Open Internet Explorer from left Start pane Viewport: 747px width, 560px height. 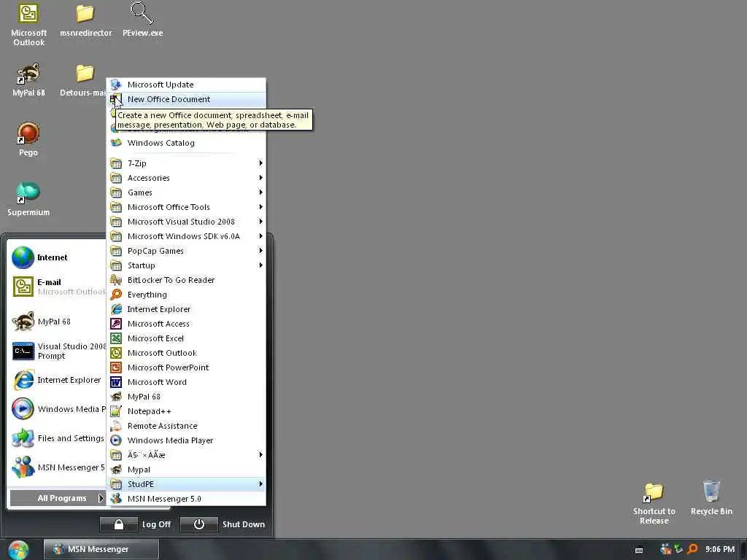click(x=57, y=380)
